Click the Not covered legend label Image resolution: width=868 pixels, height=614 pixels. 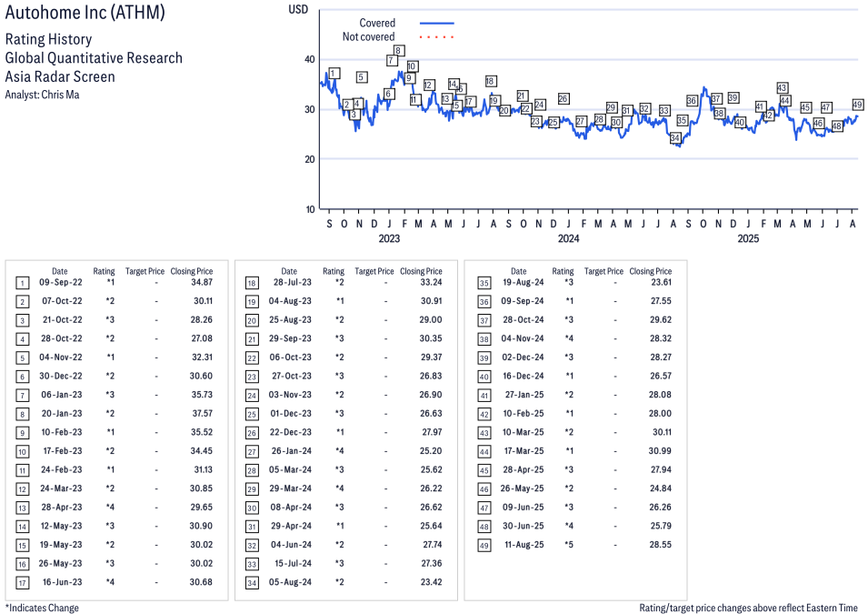pos(369,37)
